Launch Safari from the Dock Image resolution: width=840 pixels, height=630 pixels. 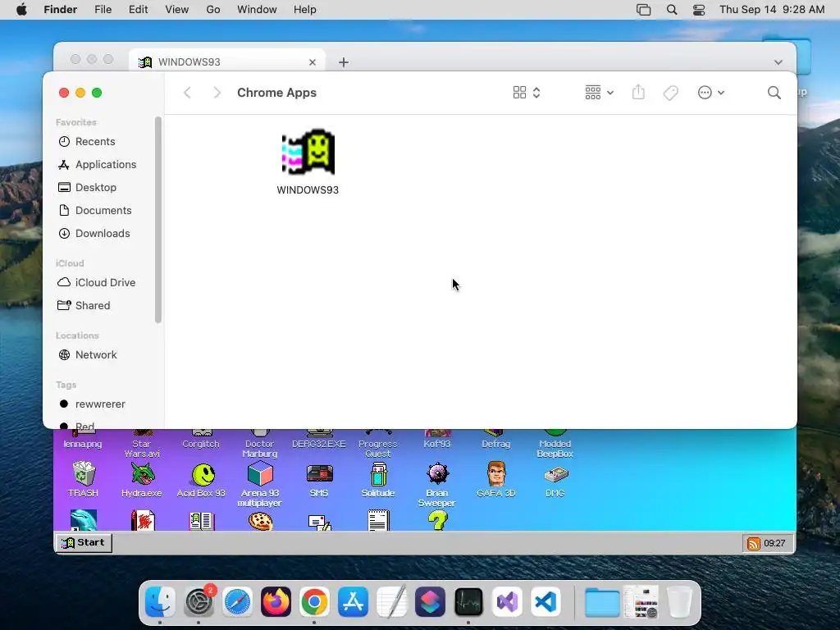(237, 601)
